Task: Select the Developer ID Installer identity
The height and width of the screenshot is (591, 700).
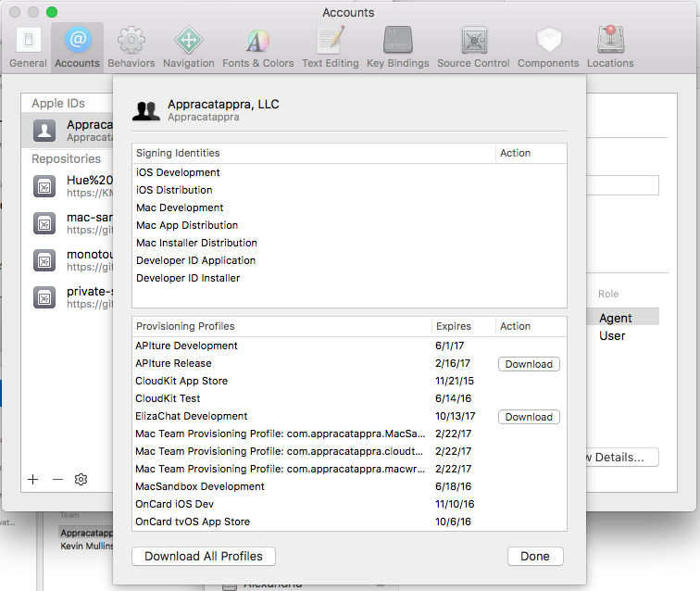Action: [349, 278]
